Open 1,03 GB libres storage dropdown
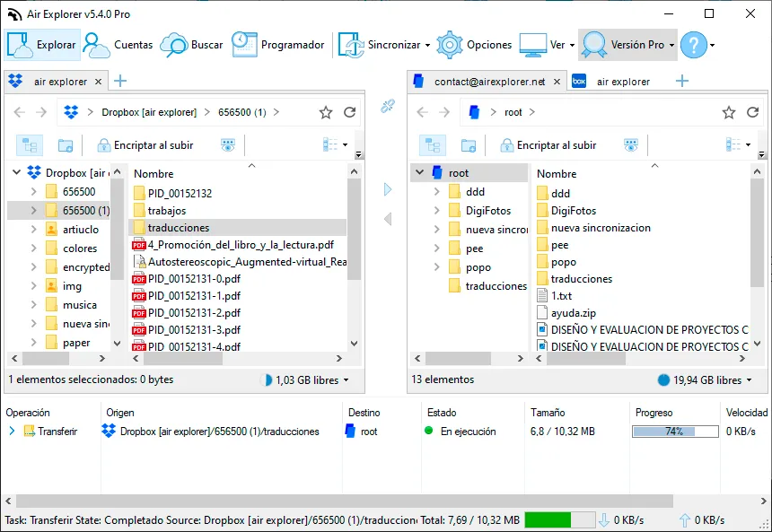This screenshot has width=772, height=532. coord(305,379)
